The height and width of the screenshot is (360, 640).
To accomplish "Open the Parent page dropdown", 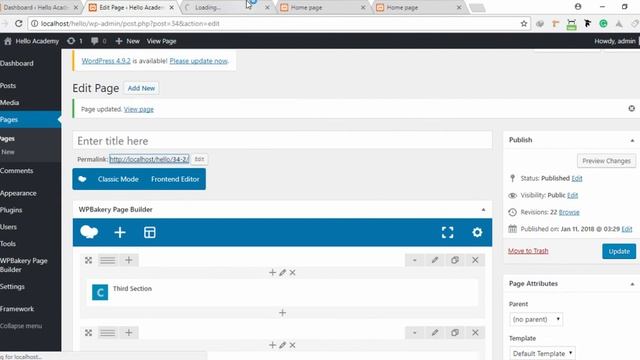I will point(536,319).
